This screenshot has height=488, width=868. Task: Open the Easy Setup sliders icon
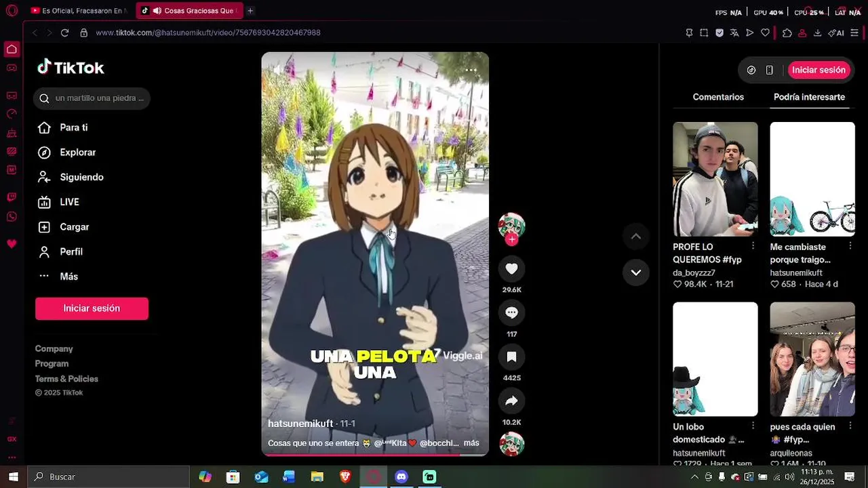pos(854,33)
